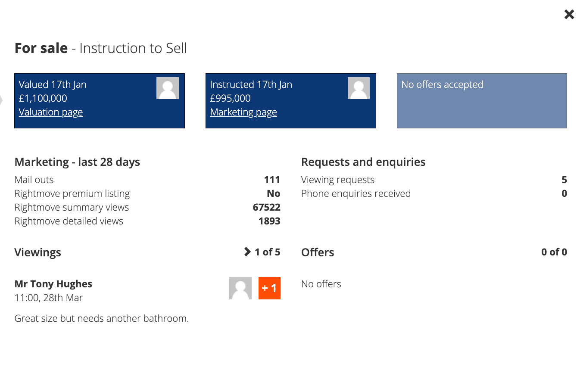Click the viewing feedback comment text
580x392 pixels.
pos(102,318)
